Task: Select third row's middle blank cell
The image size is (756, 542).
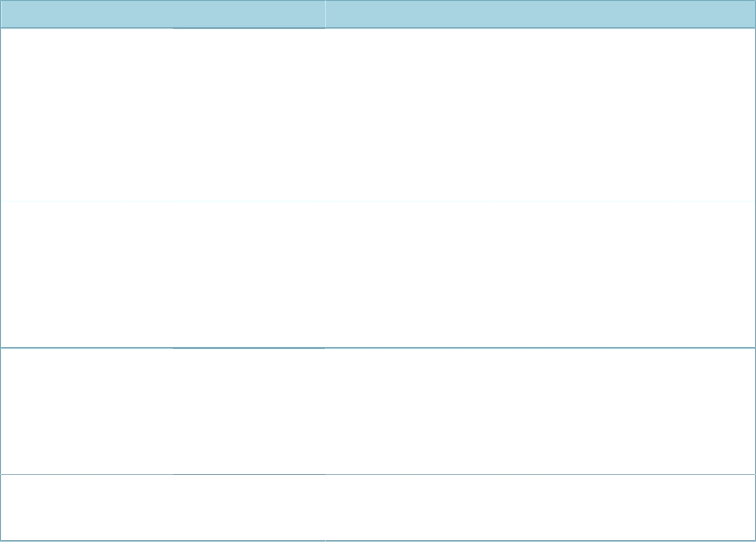Action: 249,410
